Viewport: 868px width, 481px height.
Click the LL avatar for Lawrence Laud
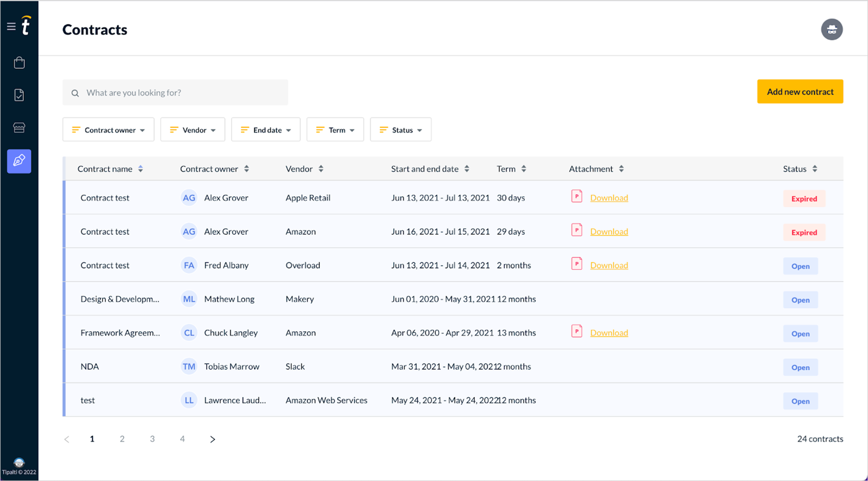pyautogui.click(x=189, y=401)
